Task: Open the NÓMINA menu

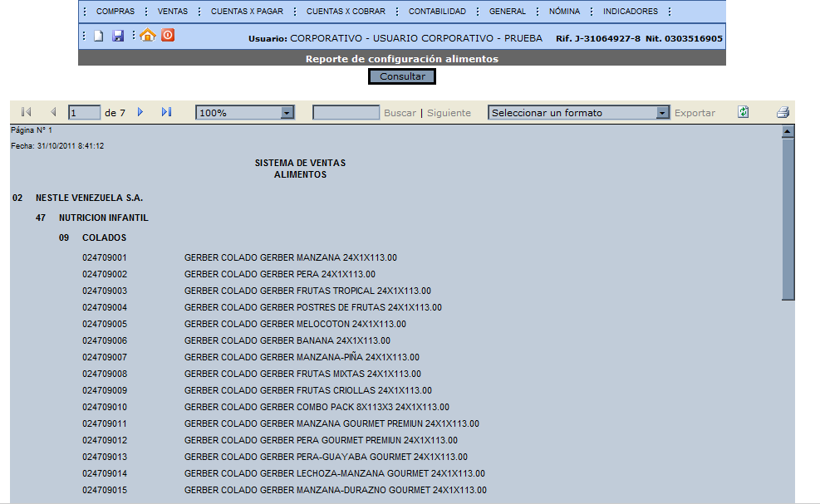Action: [564, 12]
